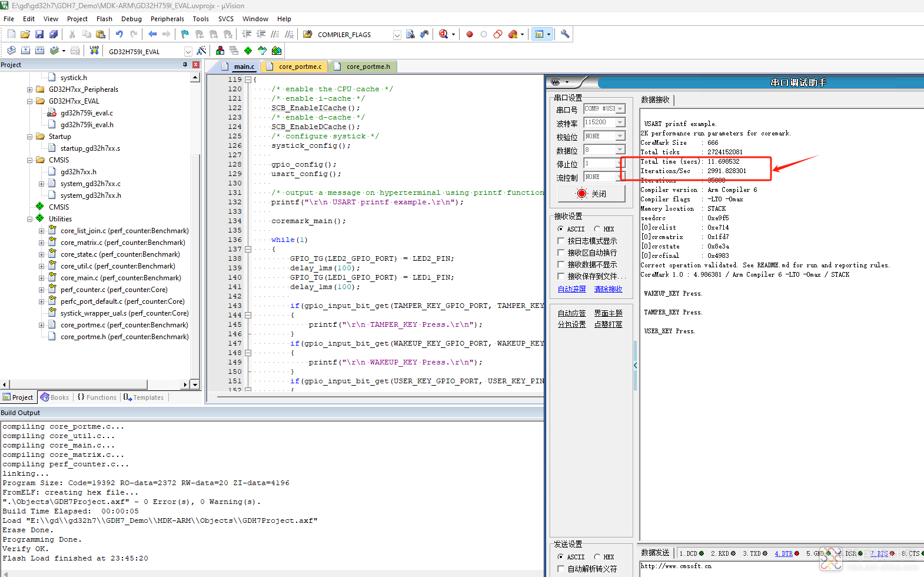Open the Peripherals menu
This screenshot has width=924, height=577.
click(167, 19)
